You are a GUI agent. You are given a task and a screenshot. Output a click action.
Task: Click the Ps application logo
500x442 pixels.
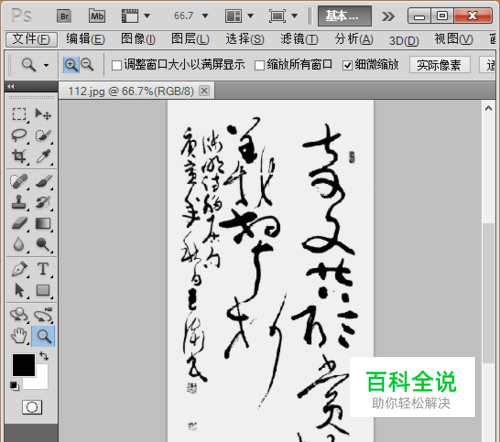[22, 16]
